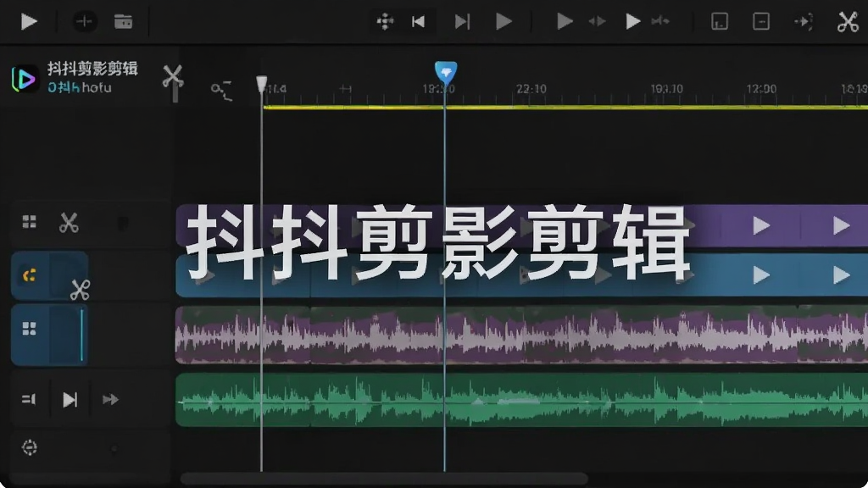Click the square frame icon in top toolbar
This screenshot has height=488, width=868.
(x=719, y=21)
